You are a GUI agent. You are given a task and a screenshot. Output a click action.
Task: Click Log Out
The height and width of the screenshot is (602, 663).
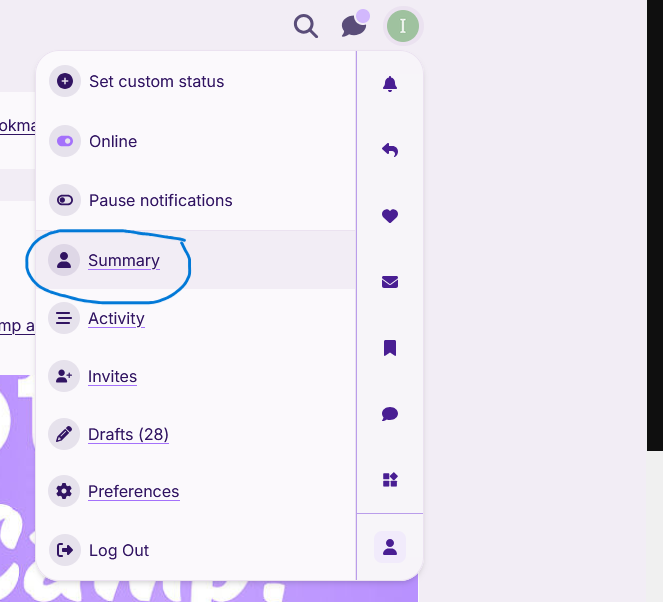(x=196, y=550)
